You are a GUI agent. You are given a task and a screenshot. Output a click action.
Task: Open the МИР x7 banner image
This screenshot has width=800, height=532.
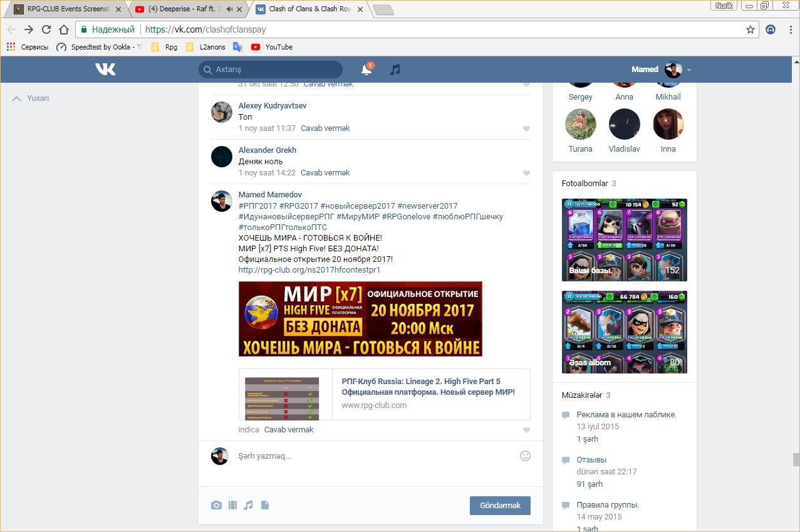tap(360, 319)
